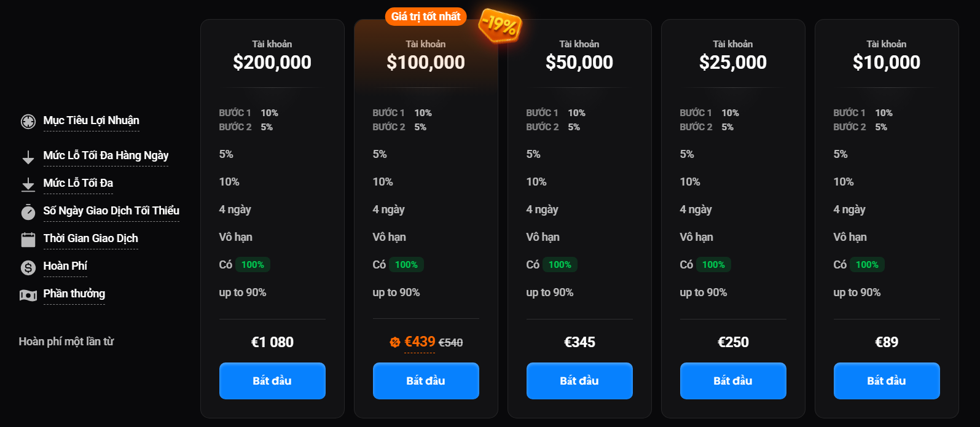This screenshot has width=980, height=427.
Task: Select Bắt đầu for the $25,000 account
Action: [x=733, y=381]
